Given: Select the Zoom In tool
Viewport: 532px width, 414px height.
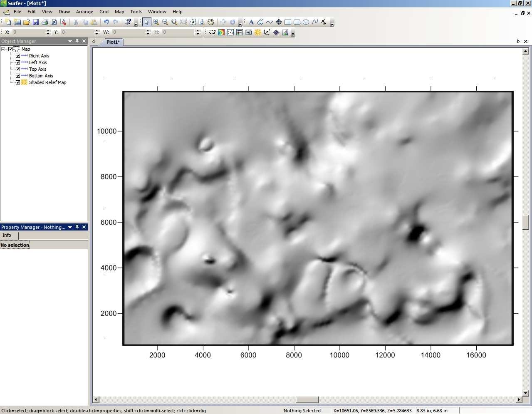Looking at the screenshot, I should pos(156,22).
